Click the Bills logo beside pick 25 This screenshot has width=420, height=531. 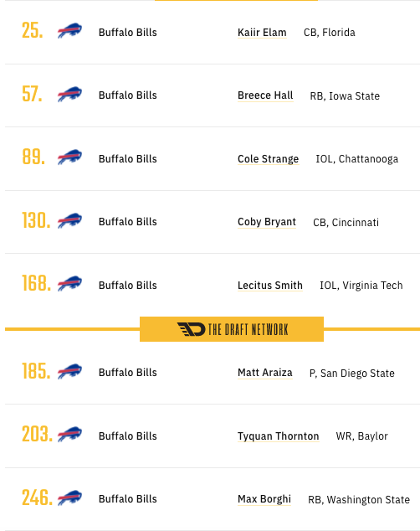[69, 30]
